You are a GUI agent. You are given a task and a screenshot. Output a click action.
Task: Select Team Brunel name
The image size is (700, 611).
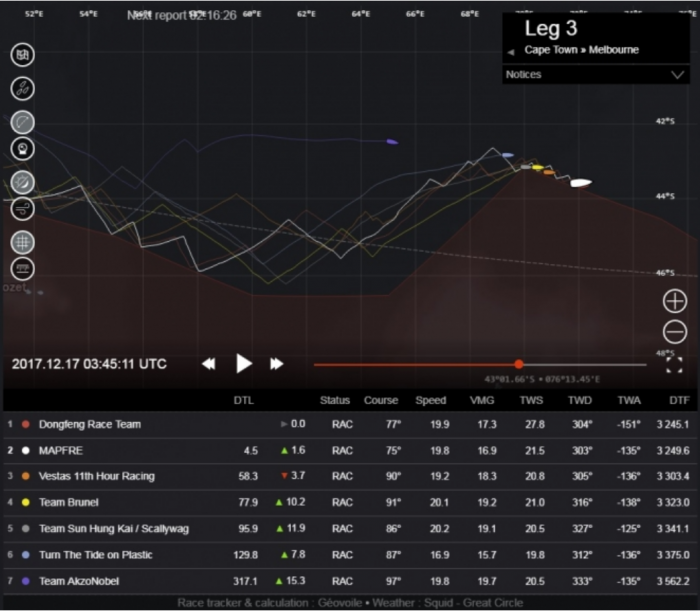click(69, 503)
